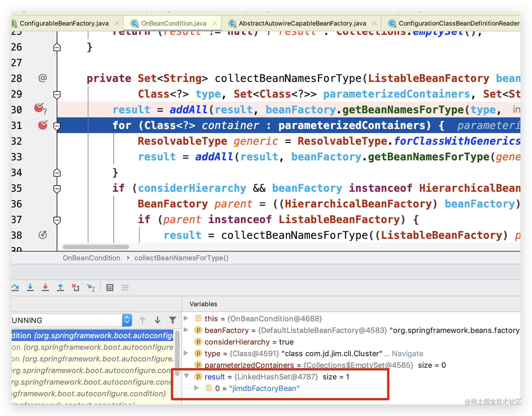Click the blue Step Into icon
Viewport: 532px width, 416px height.
click(30, 288)
